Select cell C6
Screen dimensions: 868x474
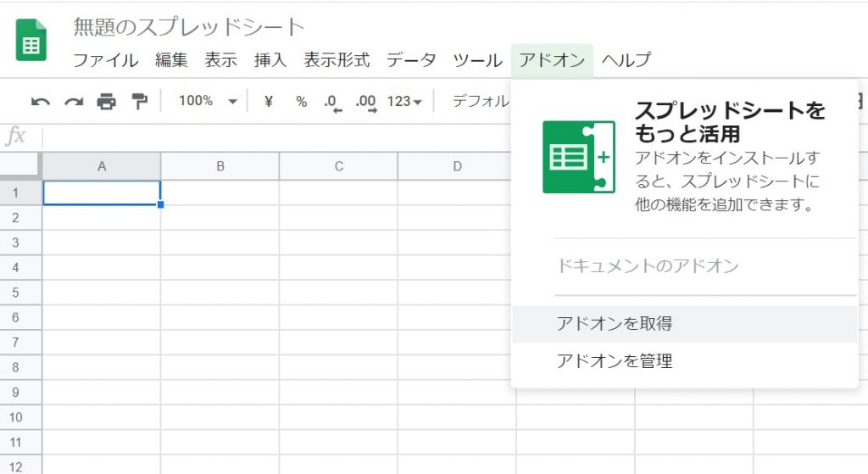click(x=339, y=317)
